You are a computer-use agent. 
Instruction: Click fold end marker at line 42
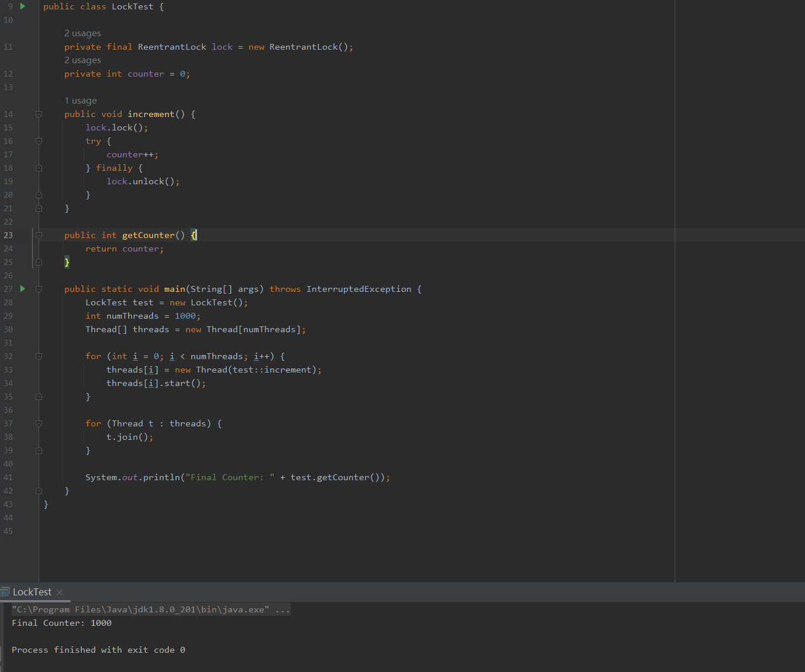pyautogui.click(x=39, y=491)
